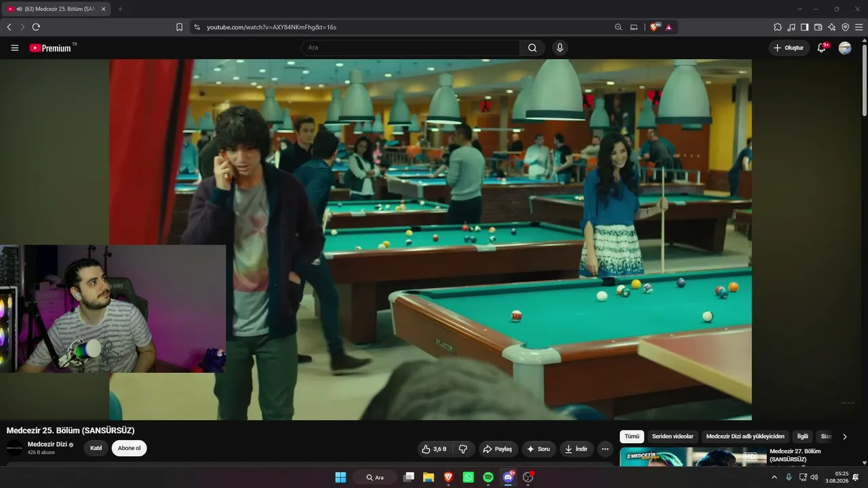Screen dimensions: 868x488
Task: Ask about the video with Soru
Action: pyautogui.click(x=539, y=449)
